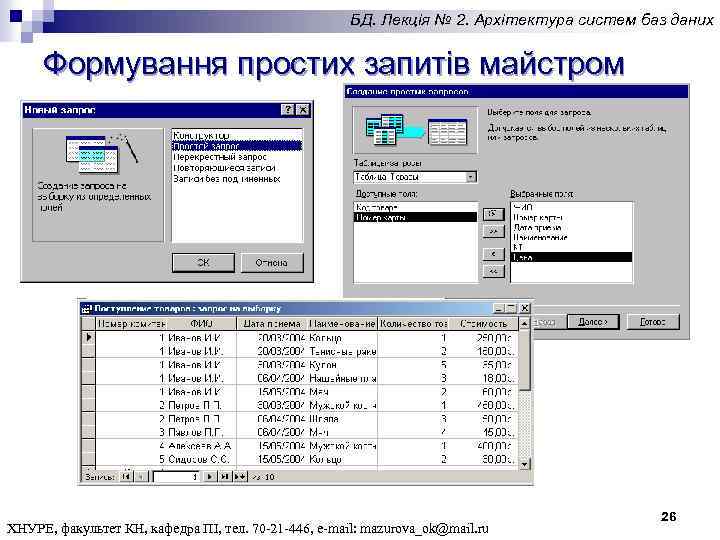The width and height of the screenshot is (720, 540).
Task: Create a new record with the navigator button
Action: coord(240,477)
